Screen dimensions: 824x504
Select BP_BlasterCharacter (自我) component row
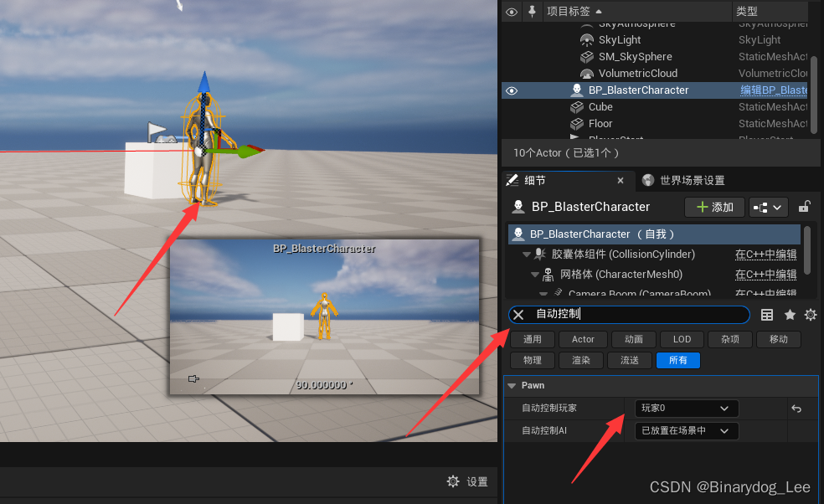point(654,234)
